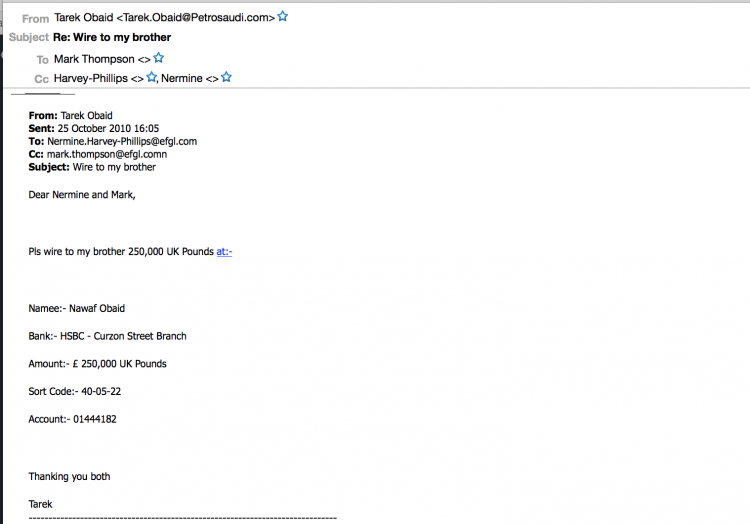The height and width of the screenshot is (524, 750).
Task: Click the Nermine.Harvey-Phillips@efgl.com address in quoted text
Action: 122,142
